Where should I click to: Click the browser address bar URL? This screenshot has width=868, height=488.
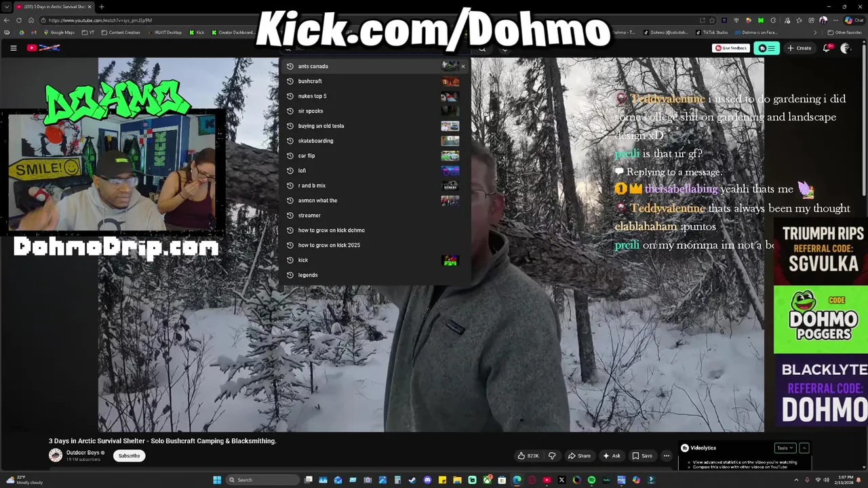100,20
